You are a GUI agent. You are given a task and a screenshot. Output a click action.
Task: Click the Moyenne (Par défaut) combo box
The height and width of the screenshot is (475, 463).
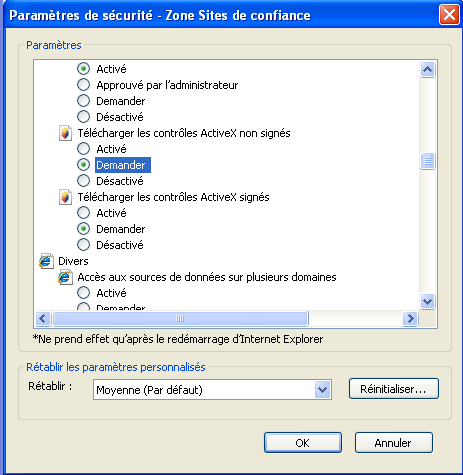(x=212, y=389)
